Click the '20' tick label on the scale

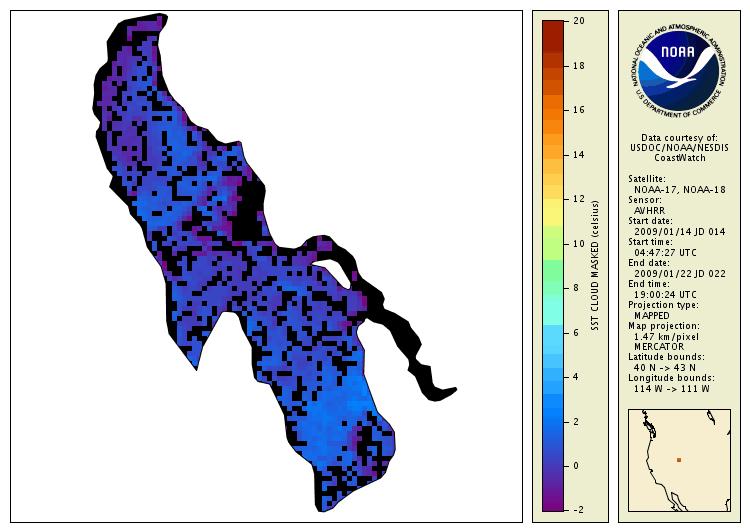pos(579,21)
